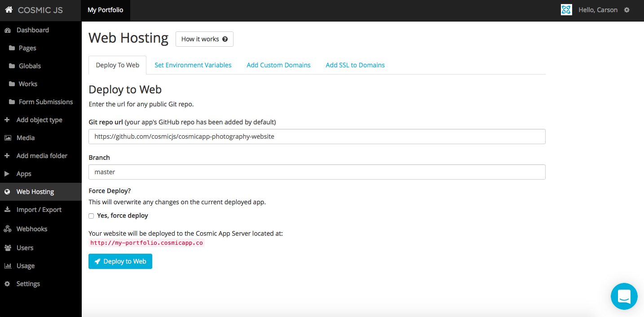The height and width of the screenshot is (317, 644).
Task: Click the Usage bar chart icon
Action: 7,266
